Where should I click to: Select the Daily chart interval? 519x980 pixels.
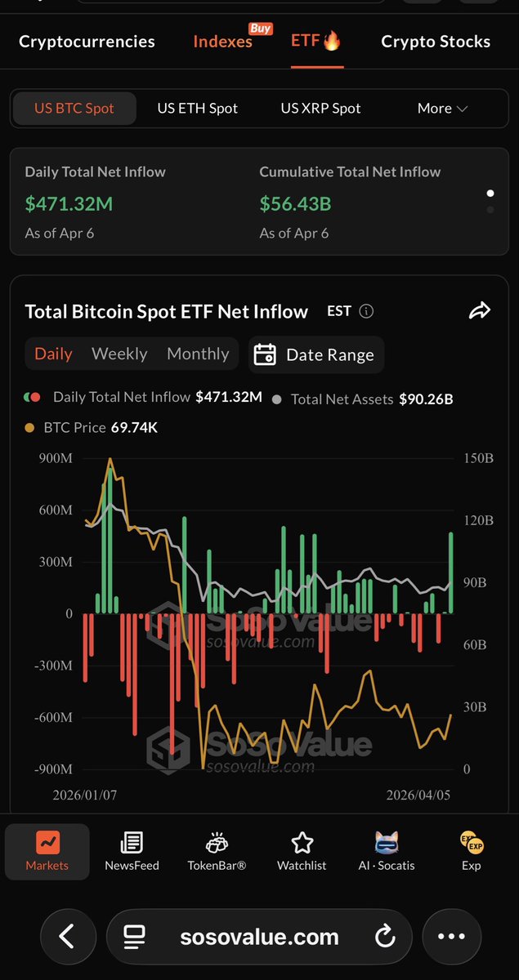click(53, 354)
